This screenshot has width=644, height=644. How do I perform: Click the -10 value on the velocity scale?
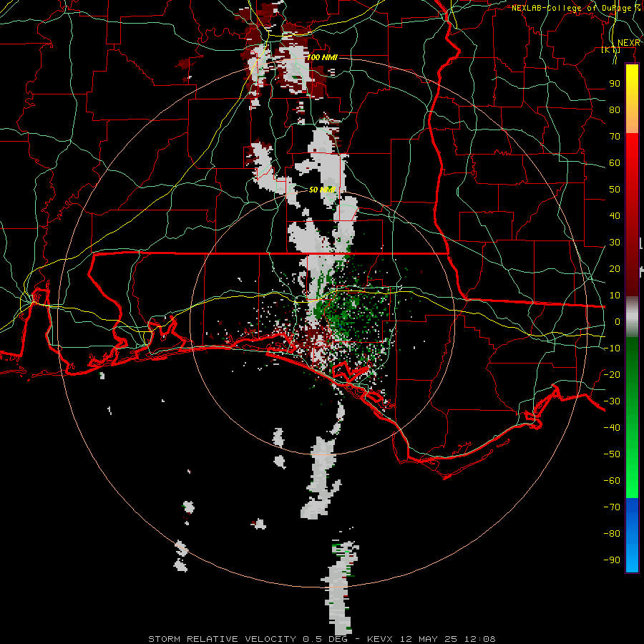pos(612,348)
